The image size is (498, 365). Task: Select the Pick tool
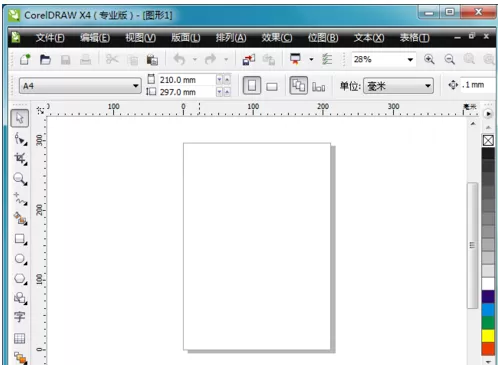(20, 118)
